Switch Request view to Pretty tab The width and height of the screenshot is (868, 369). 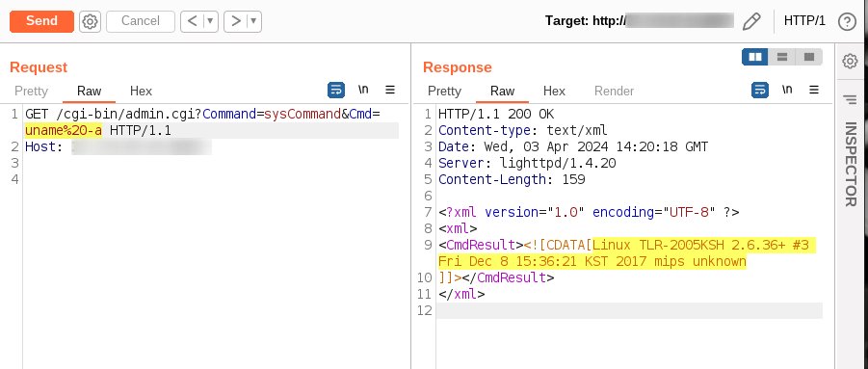31,91
